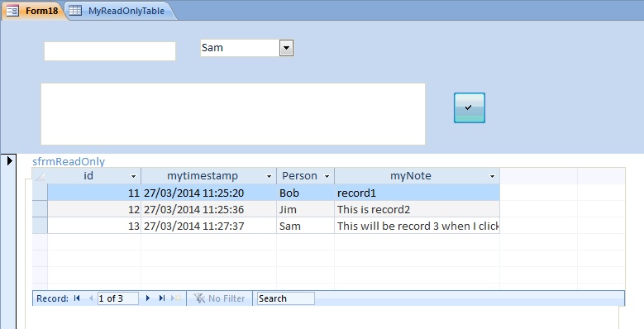
Task: Select row selector for record 12
Action: click(40, 209)
